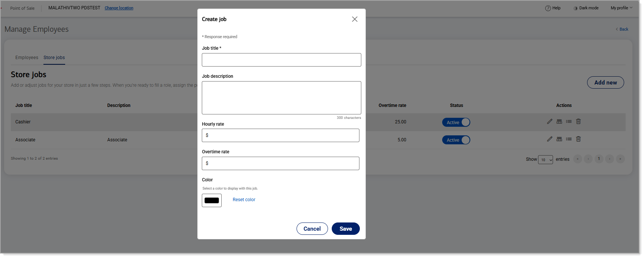Focus the Job title input field
644x258 pixels.
coord(282,60)
